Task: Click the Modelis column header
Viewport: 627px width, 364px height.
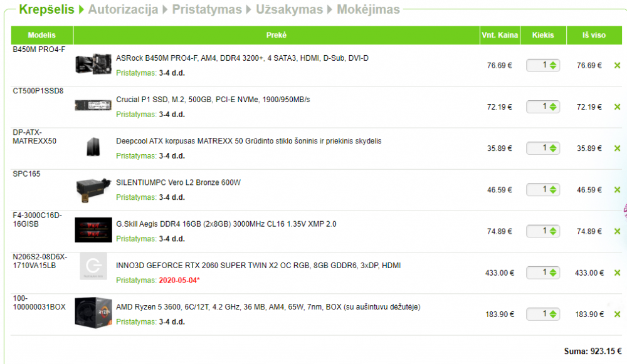Action: click(x=42, y=35)
